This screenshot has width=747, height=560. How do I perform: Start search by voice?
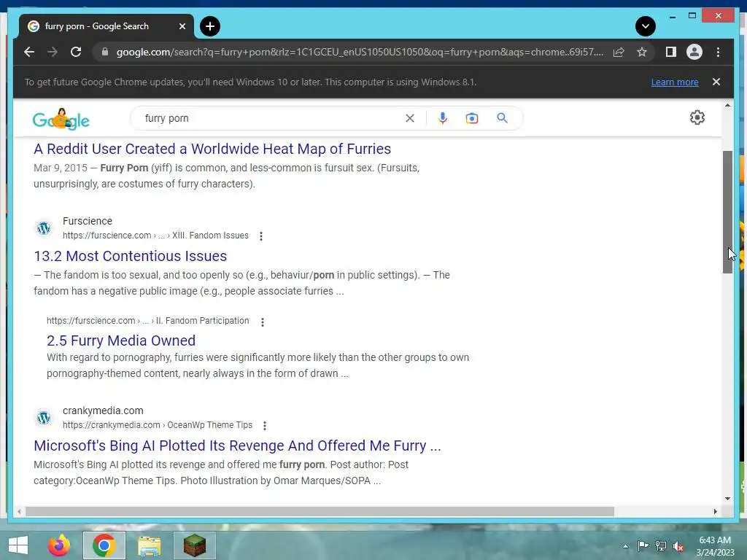pyautogui.click(x=443, y=118)
